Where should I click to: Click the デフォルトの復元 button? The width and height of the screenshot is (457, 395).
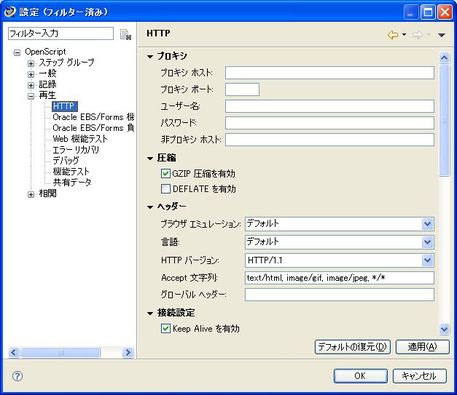tap(353, 347)
